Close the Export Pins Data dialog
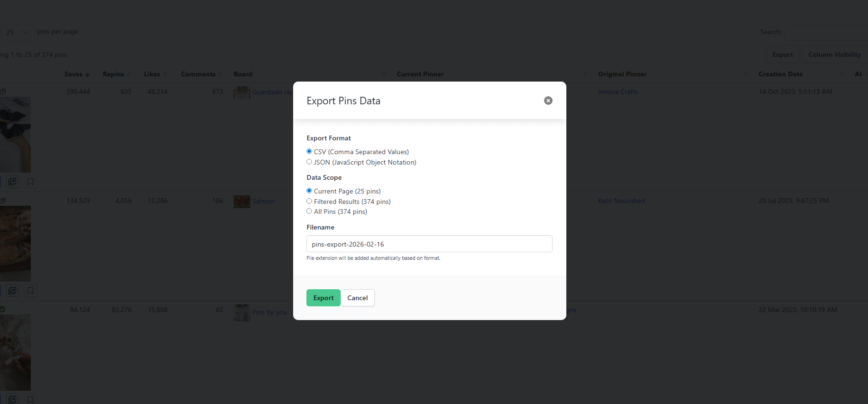Screen dimensions: 868x404 [x=548, y=101]
